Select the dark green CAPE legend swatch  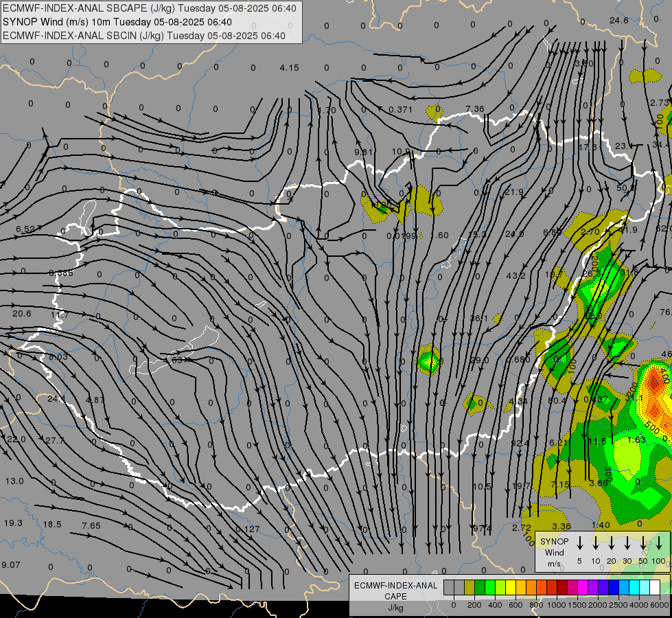pyautogui.click(x=480, y=587)
